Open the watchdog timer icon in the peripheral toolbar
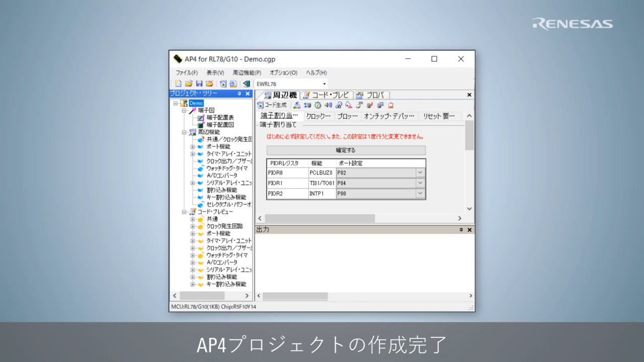644x362 pixels. 339,105
